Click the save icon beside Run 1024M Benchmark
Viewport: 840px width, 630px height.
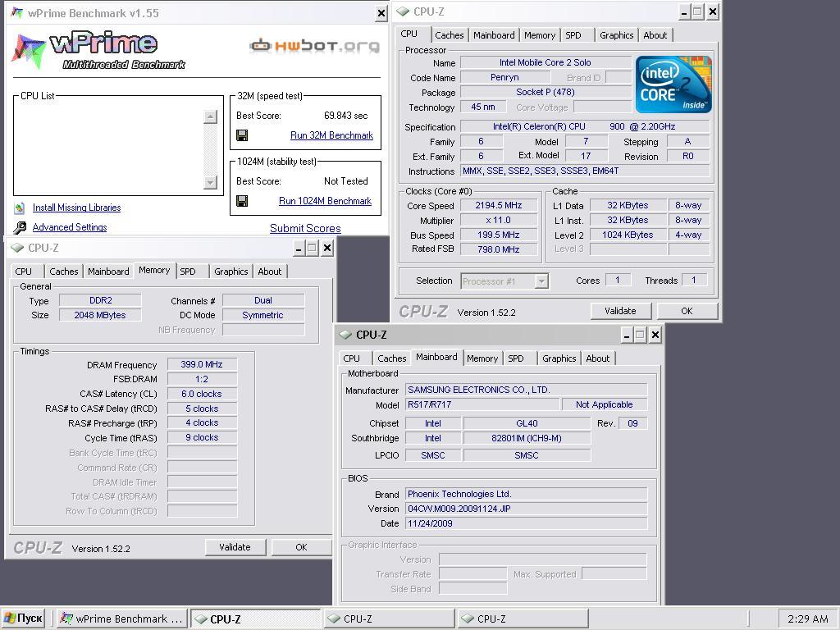click(242, 201)
